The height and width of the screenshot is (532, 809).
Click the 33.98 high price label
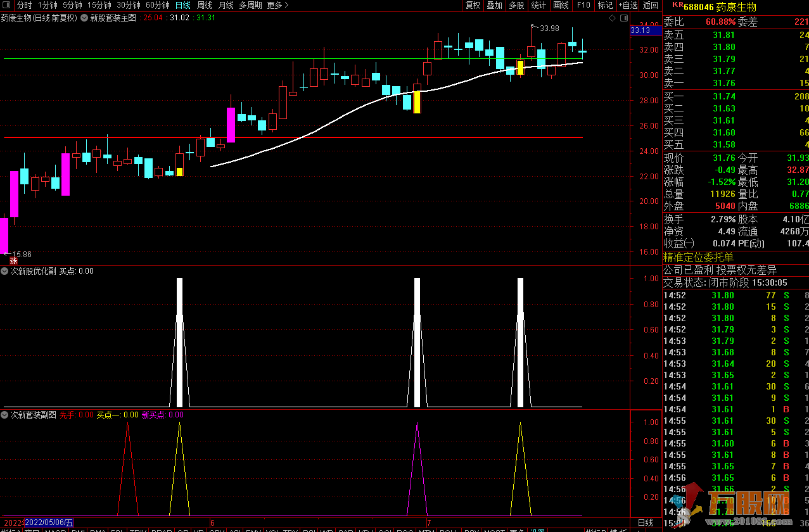pos(549,28)
